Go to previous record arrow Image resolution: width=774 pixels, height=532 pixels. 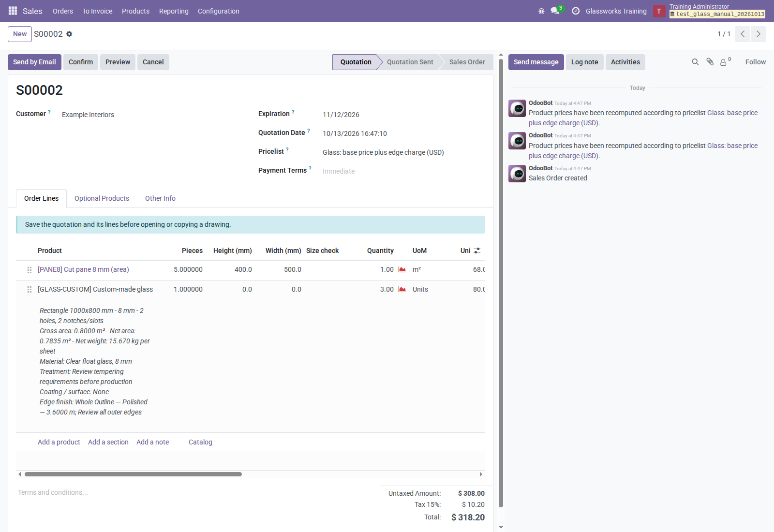click(743, 34)
